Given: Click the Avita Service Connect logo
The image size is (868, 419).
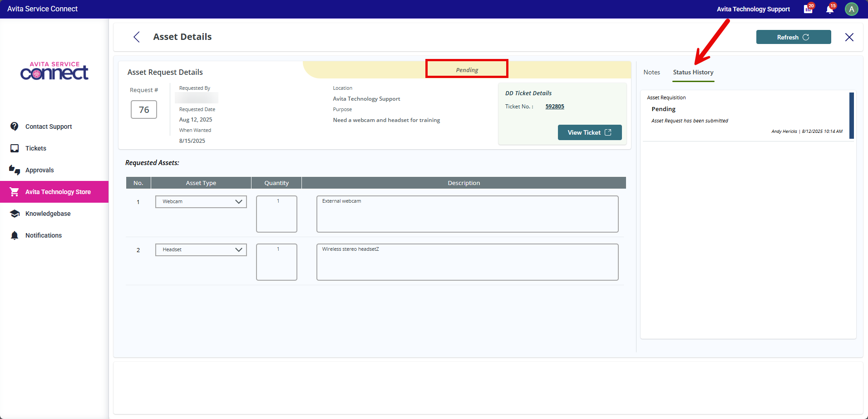Looking at the screenshot, I should [54, 71].
